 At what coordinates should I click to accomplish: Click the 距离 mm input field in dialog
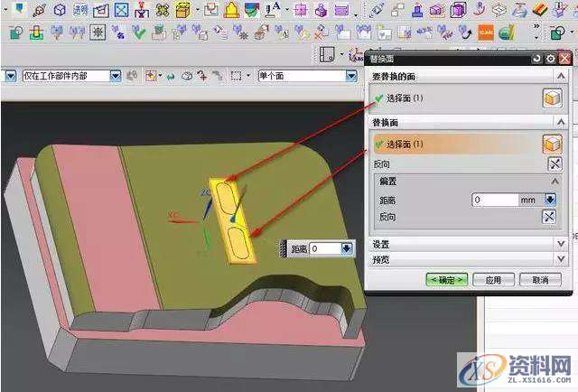(x=495, y=200)
